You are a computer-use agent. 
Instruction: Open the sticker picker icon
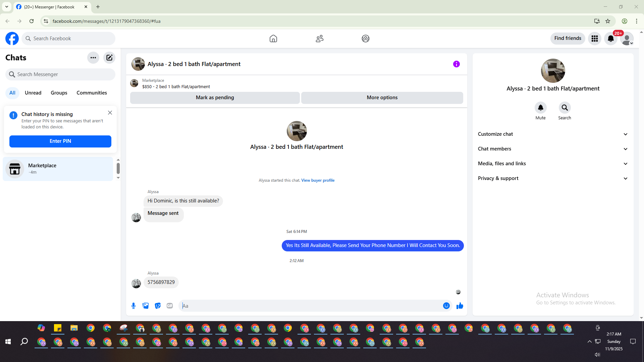click(158, 306)
